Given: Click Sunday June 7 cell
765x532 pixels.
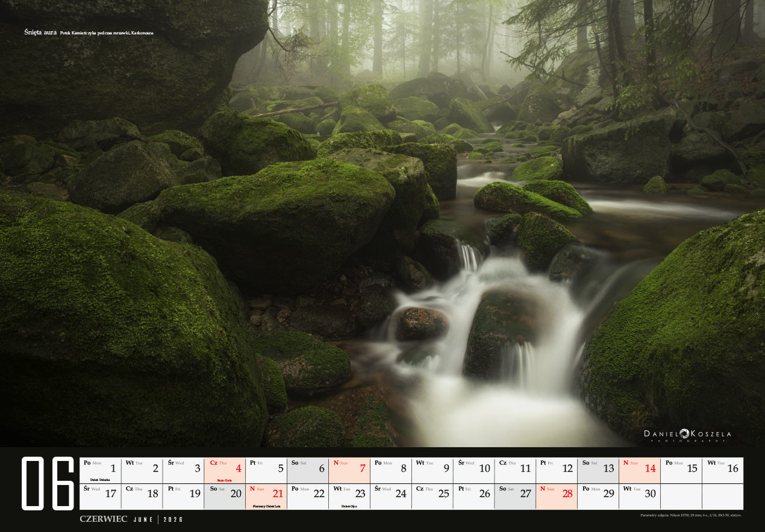Looking at the screenshot, I should click(x=349, y=471).
